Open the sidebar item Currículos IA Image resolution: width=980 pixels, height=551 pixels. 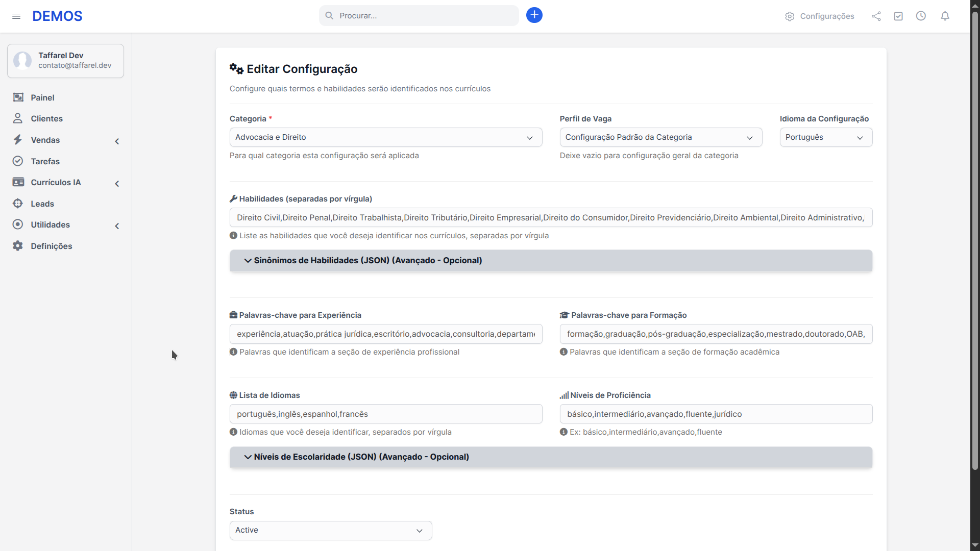pos(55,182)
